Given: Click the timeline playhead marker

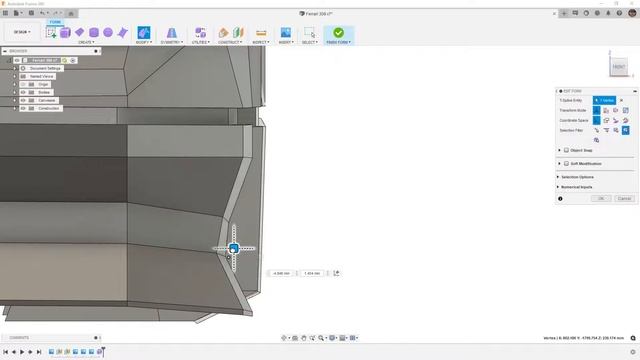Looking at the screenshot, I should coord(104,351).
